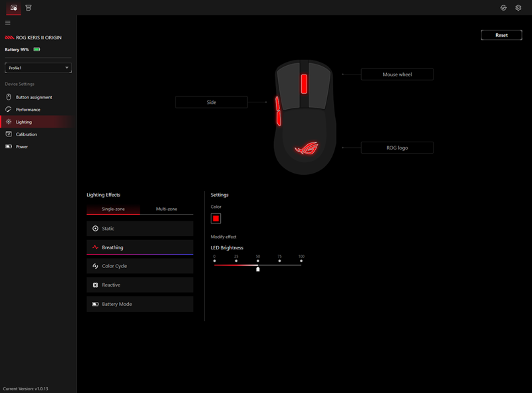The image size is (532, 393).
Task: Click the Reset button
Action: click(x=501, y=35)
